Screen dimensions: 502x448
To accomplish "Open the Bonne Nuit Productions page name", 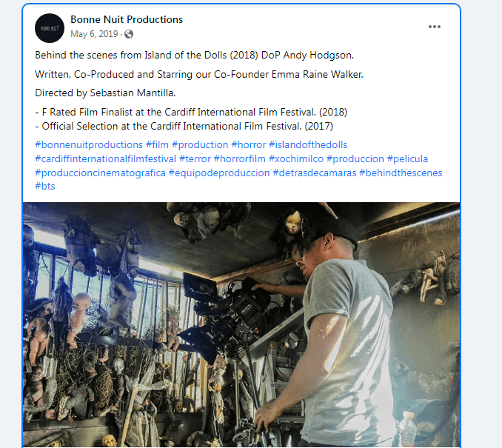I will pos(127,19).
